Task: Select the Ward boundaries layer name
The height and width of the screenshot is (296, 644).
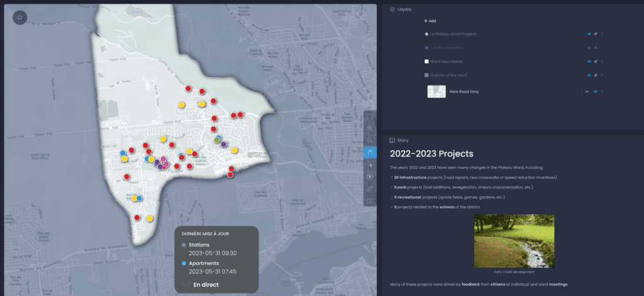Action: click(447, 62)
